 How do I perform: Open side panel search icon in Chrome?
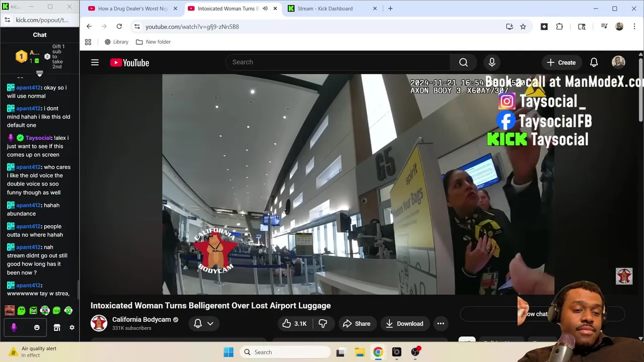(582, 27)
